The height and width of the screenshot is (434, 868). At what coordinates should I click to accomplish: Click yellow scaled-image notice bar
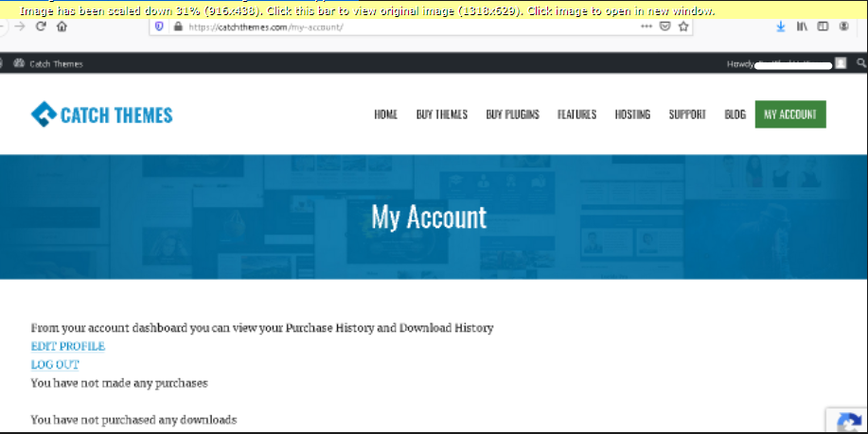[x=434, y=10]
